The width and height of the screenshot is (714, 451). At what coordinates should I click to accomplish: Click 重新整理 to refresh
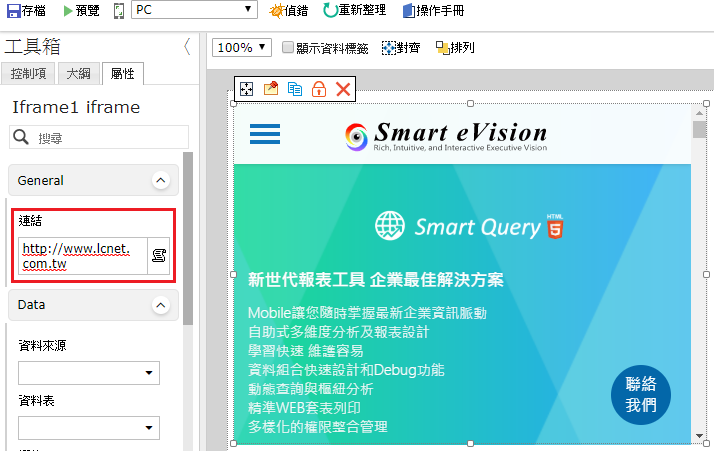click(x=354, y=10)
